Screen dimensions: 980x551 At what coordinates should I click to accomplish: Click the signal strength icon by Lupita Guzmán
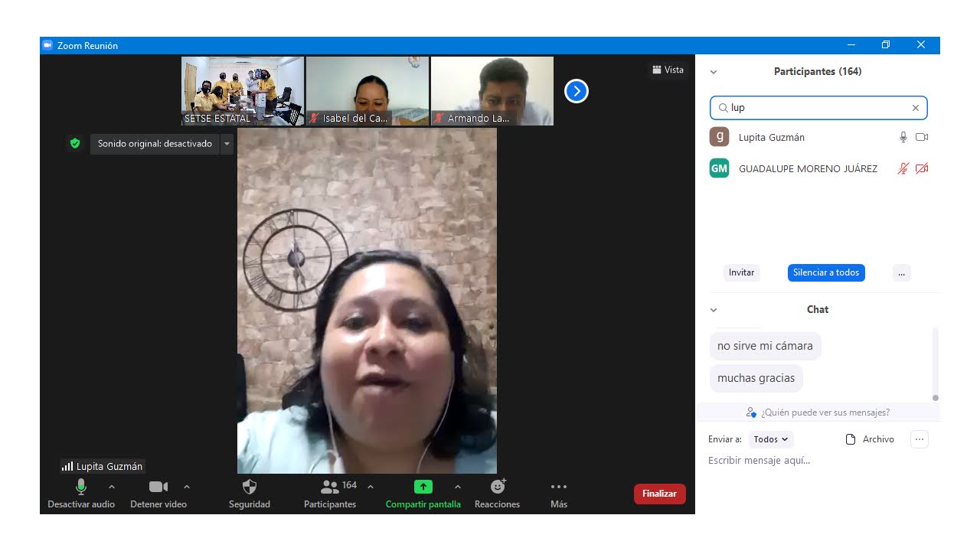pos(67,466)
